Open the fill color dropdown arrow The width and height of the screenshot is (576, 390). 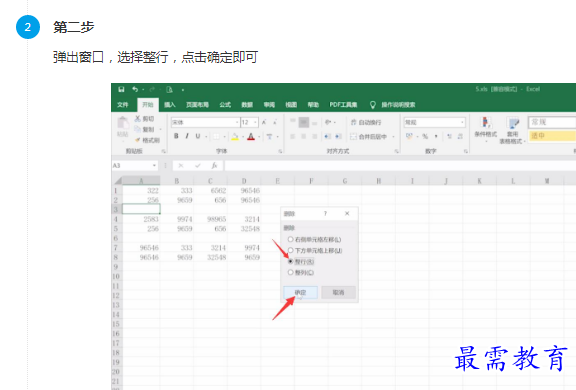pyautogui.click(x=243, y=137)
